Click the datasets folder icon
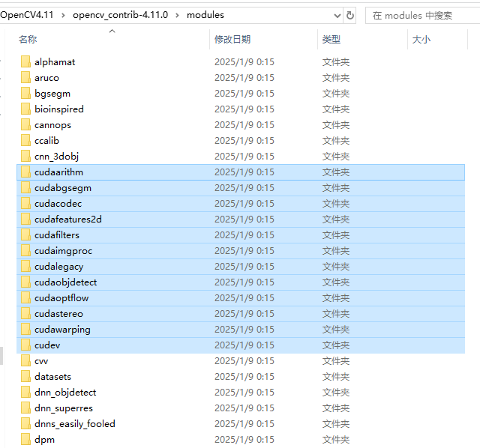The image size is (480, 448). [x=25, y=376]
